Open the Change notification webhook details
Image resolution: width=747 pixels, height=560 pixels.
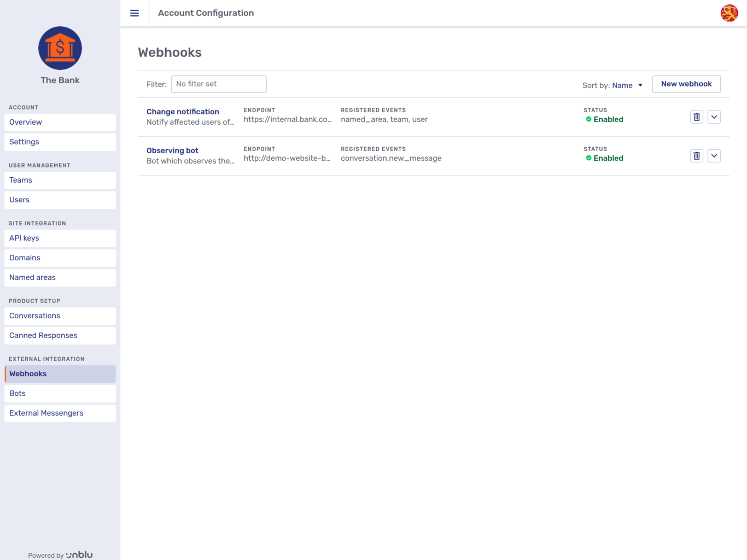click(183, 112)
